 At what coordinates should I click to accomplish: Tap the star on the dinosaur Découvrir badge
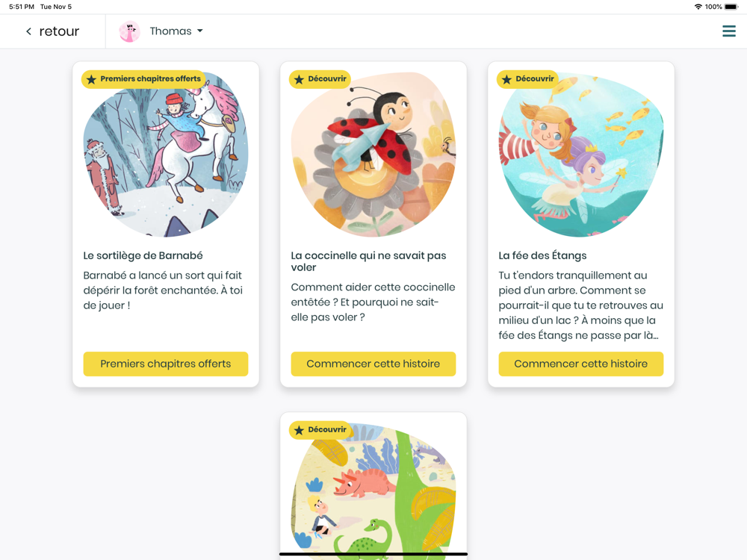pyautogui.click(x=299, y=430)
